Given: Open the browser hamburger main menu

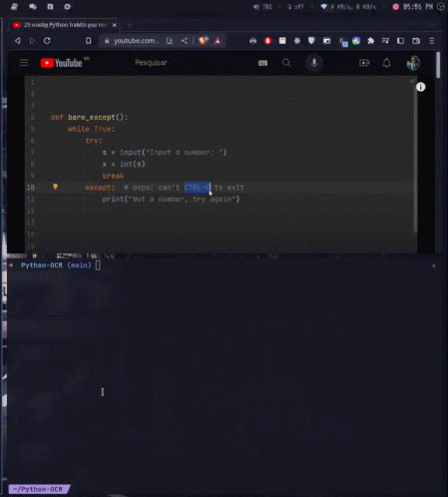Looking at the screenshot, I should coord(432,41).
